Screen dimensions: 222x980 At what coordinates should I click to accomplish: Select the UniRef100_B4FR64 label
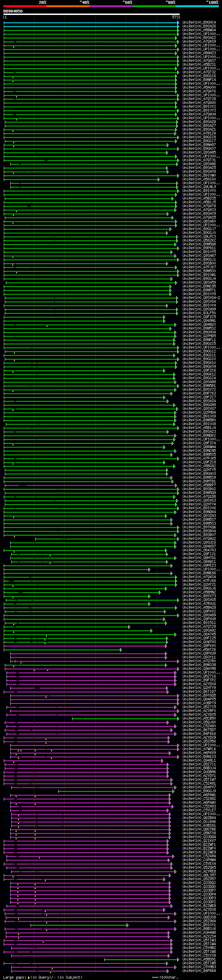(x=199, y=971)
